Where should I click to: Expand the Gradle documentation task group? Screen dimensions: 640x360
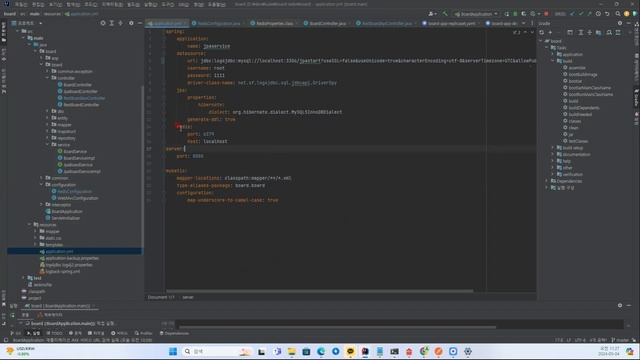coord(553,154)
